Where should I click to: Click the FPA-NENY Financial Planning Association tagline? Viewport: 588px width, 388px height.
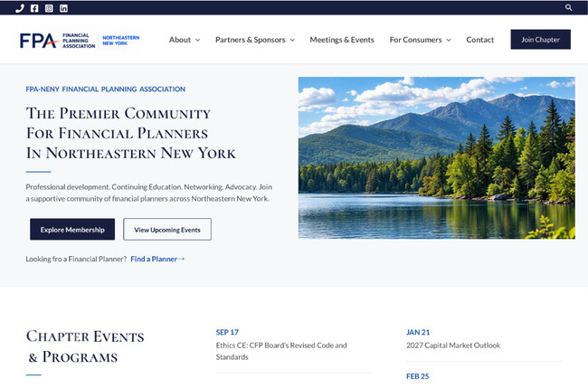tap(105, 90)
